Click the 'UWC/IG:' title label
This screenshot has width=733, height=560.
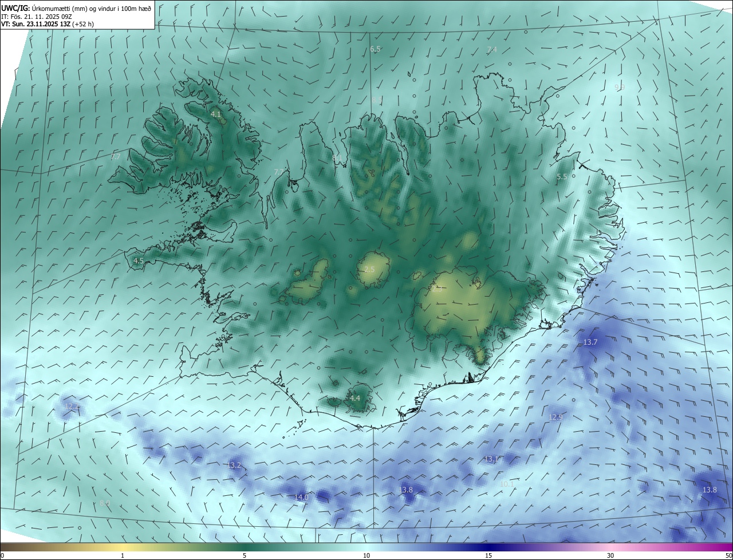pos(15,8)
